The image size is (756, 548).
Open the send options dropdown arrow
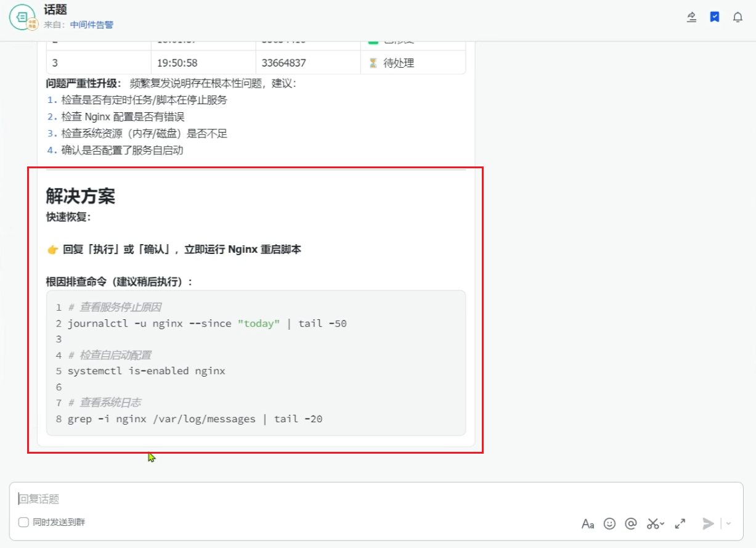tap(728, 523)
